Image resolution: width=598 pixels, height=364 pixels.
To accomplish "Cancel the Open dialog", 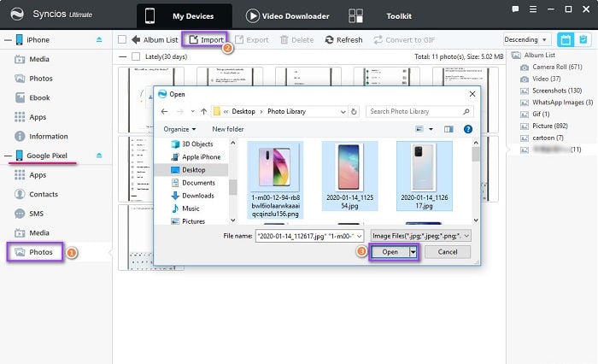I will click(448, 252).
